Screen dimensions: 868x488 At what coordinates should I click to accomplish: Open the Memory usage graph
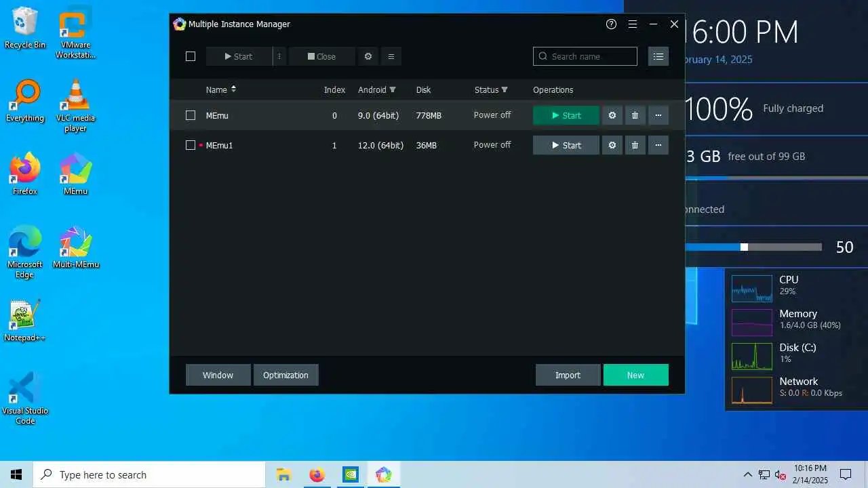[751, 323]
